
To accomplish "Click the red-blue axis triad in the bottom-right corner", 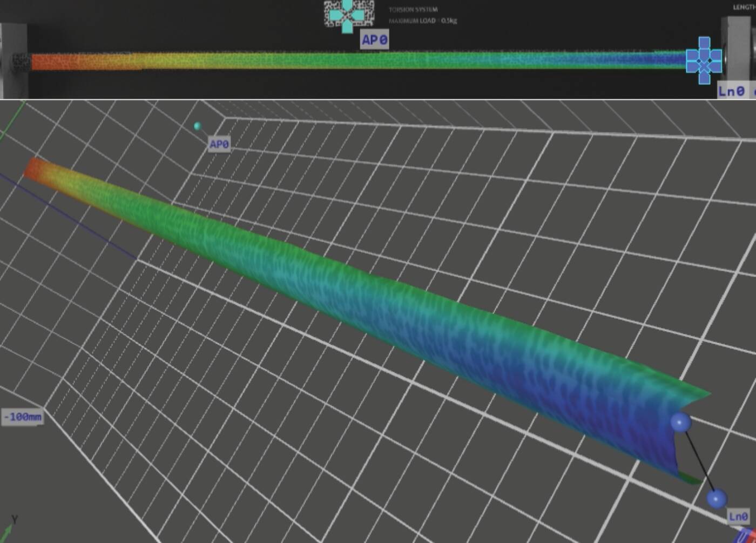I will point(746,535).
